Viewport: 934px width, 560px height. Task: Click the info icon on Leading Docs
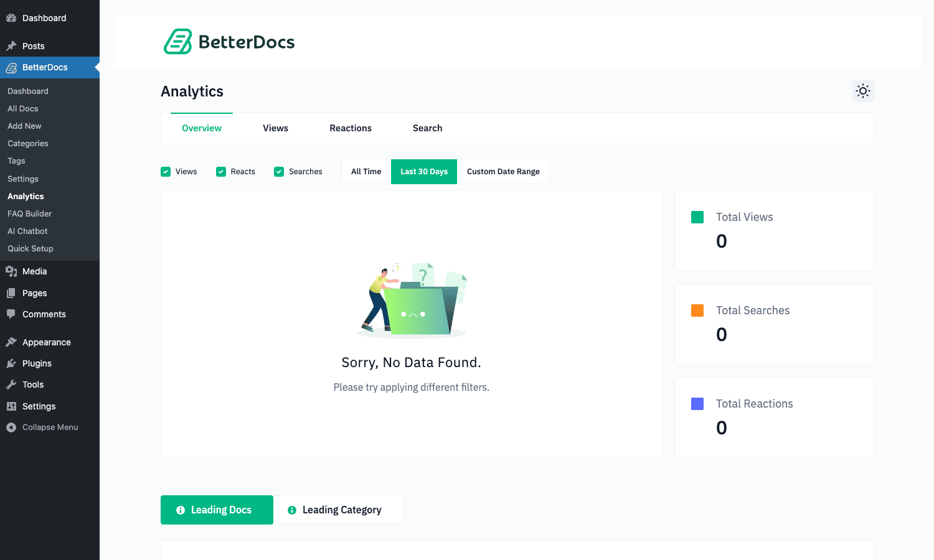tap(181, 510)
